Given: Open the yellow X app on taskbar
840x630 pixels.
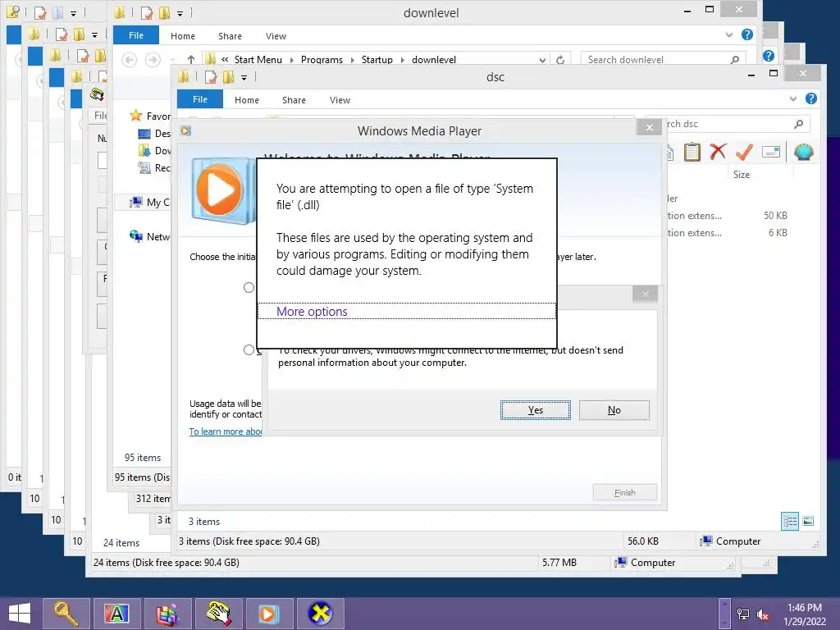Looking at the screenshot, I should click(321, 614).
